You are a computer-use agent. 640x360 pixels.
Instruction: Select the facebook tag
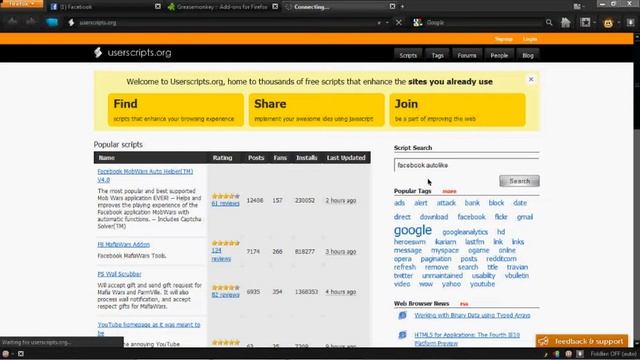471,217
